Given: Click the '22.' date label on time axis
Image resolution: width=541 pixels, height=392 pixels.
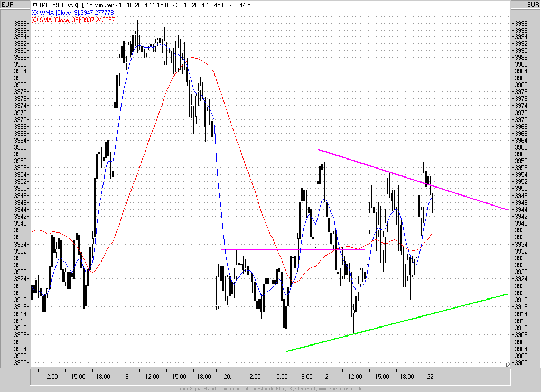Looking at the screenshot, I should pos(430,377).
